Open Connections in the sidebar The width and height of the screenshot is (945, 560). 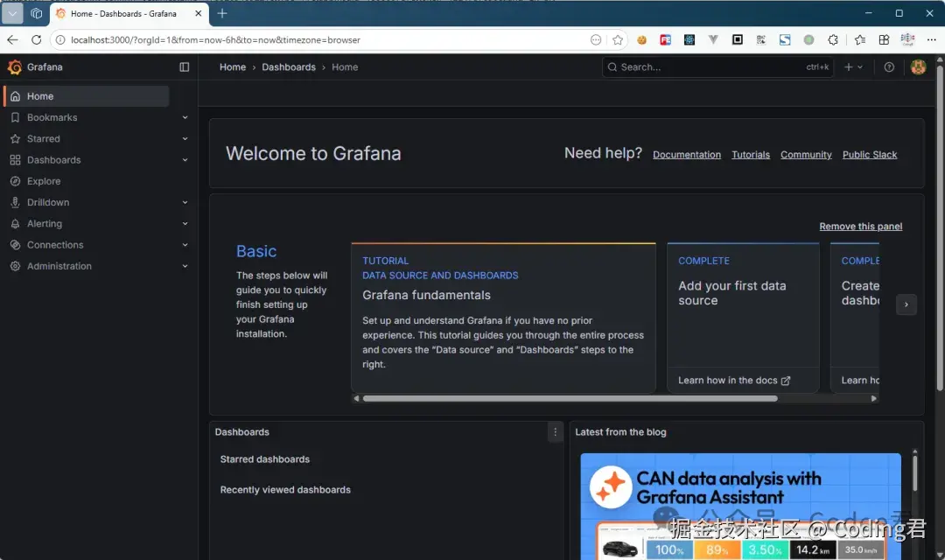[55, 245]
